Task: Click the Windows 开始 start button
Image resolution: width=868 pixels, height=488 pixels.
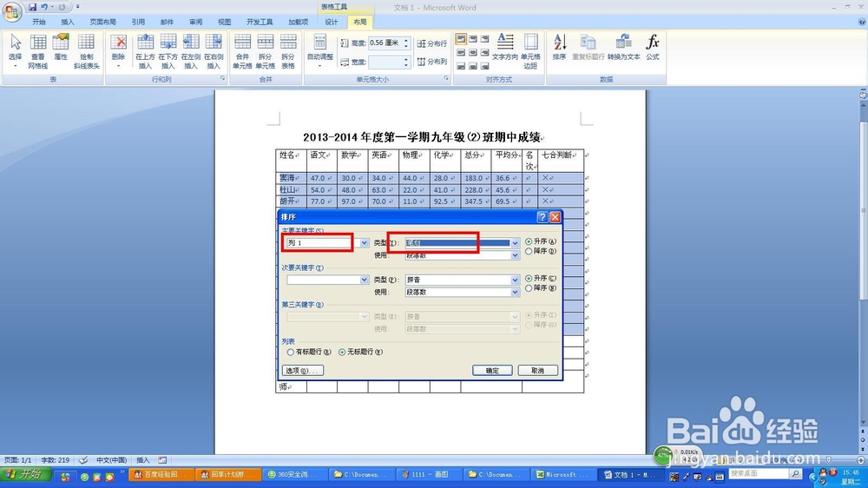Action: (x=25, y=475)
